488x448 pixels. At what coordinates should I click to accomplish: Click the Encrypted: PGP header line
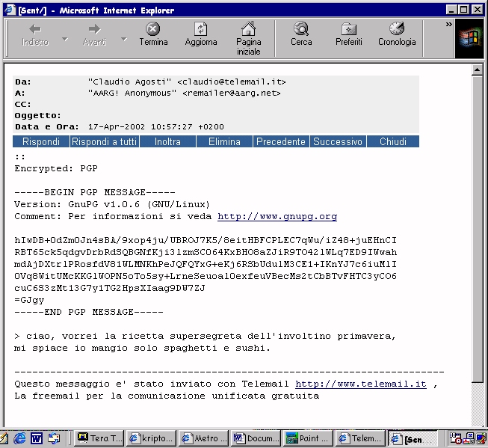[x=56, y=168]
